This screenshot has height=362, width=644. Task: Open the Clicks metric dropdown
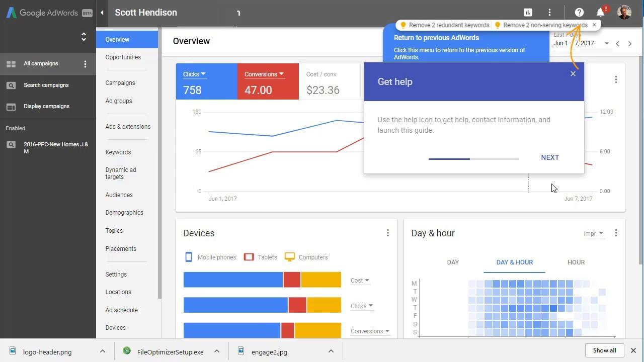(194, 74)
